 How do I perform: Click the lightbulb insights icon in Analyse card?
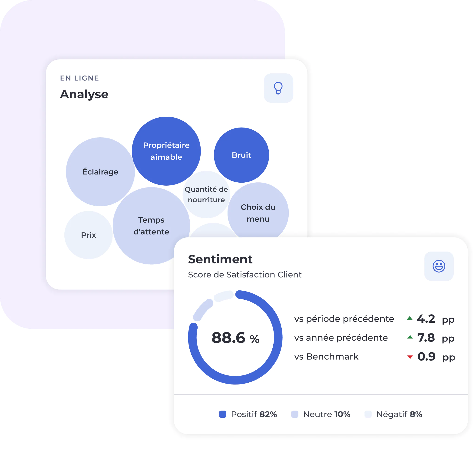pyautogui.click(x=278, y=88)
